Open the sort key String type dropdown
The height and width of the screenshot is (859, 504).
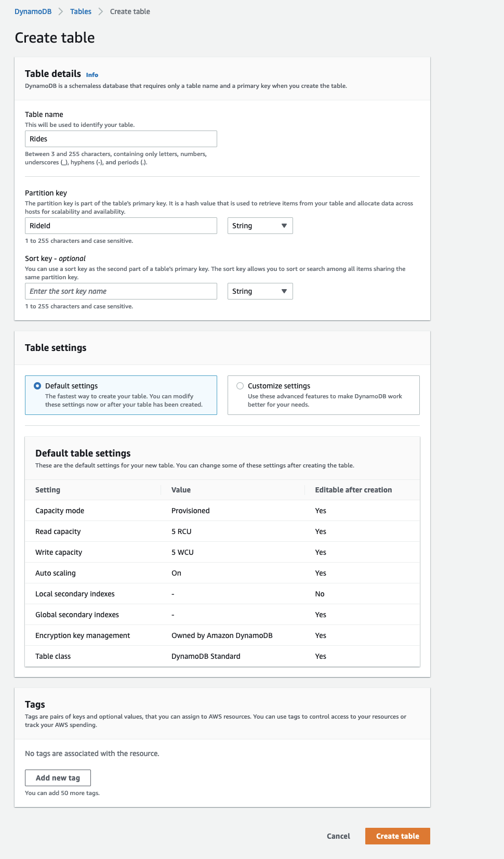tap(260, 291)
